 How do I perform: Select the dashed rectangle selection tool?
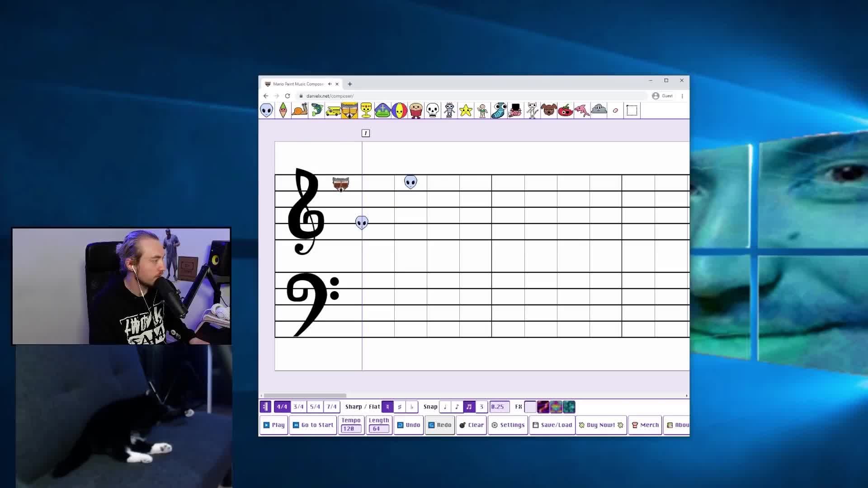(632, 110)
